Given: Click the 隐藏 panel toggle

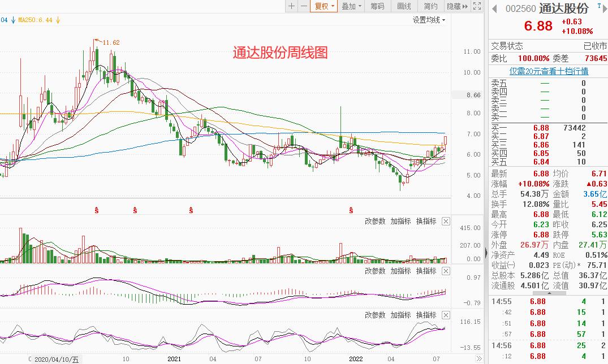Looking at the screenshot, I should (x=457, y=6).
